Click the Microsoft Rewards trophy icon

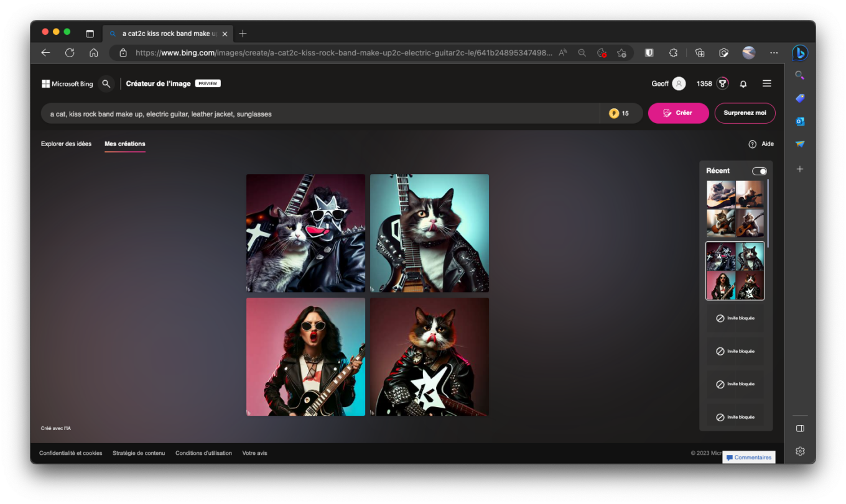coord(722,84)
